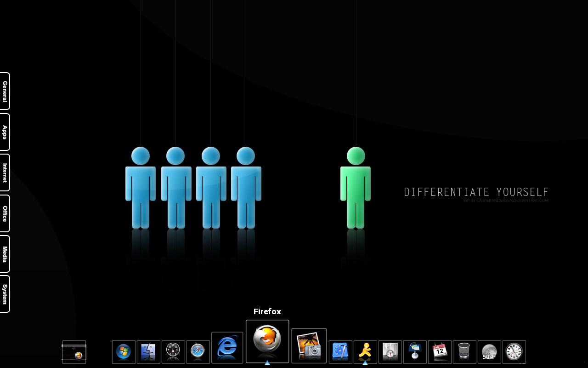Open the AIM running man icon
Image resolution: width=588 pixels, height=368 pixels.
tap(365, 352)
